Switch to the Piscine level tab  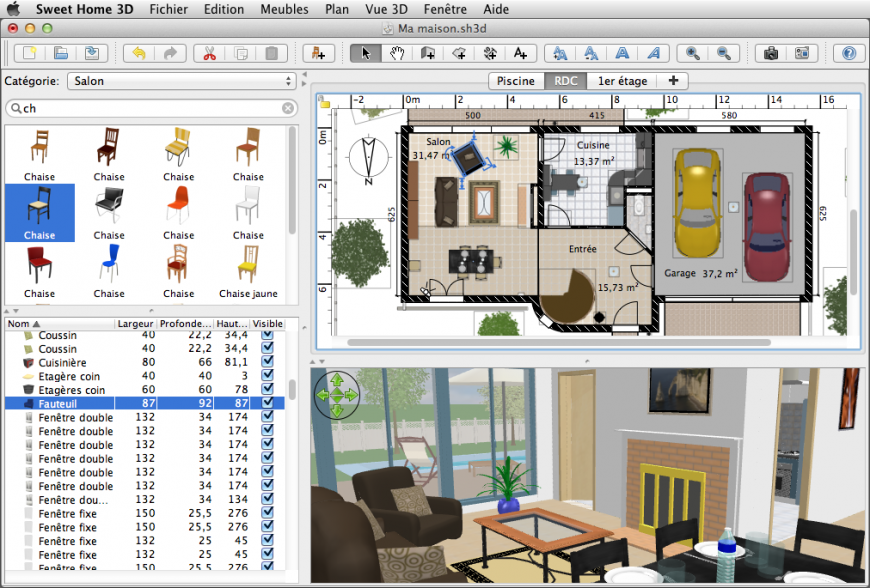[x=515, y=81]
